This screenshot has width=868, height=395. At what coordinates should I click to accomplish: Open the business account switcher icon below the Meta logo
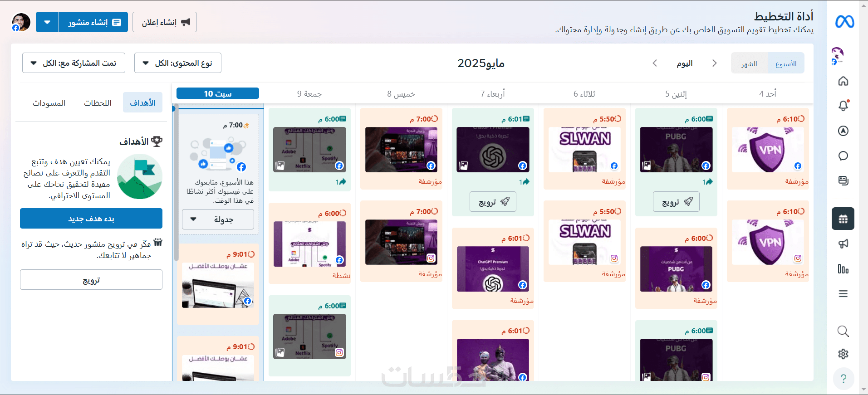(837, 56)
